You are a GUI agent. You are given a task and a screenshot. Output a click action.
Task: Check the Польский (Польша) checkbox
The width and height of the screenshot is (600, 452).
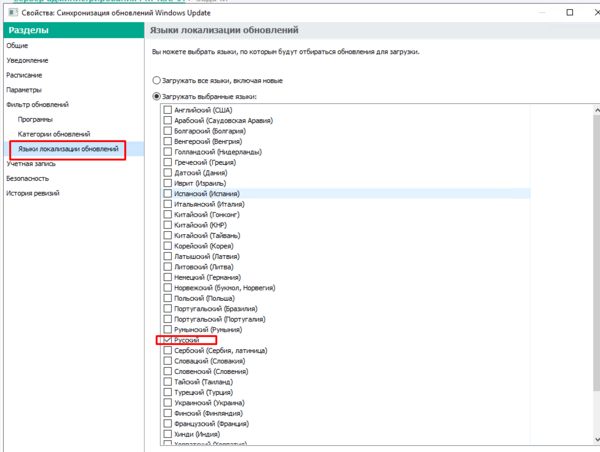pos(168,298)
